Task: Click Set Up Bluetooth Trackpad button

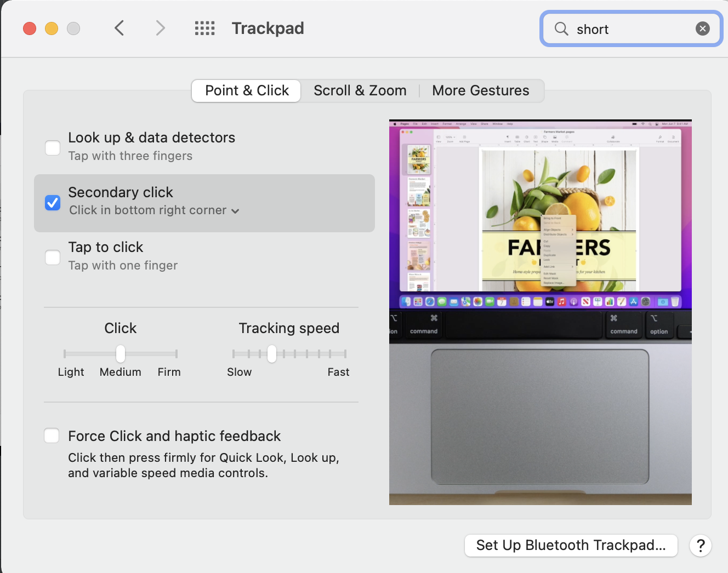Action: coord(571,546)
